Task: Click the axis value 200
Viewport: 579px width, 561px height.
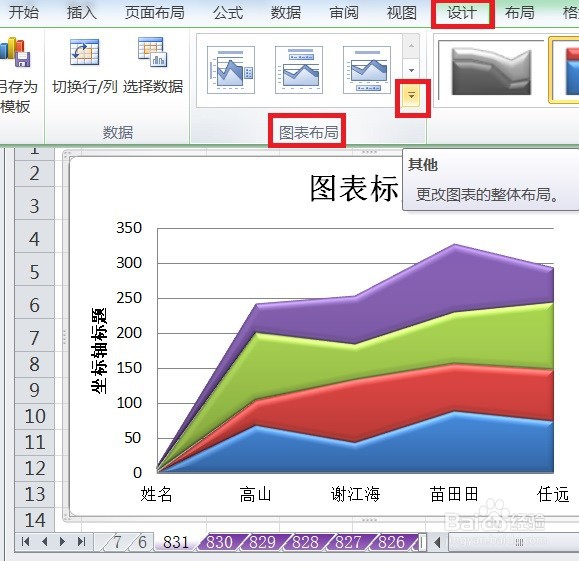Action: (129, 333)
